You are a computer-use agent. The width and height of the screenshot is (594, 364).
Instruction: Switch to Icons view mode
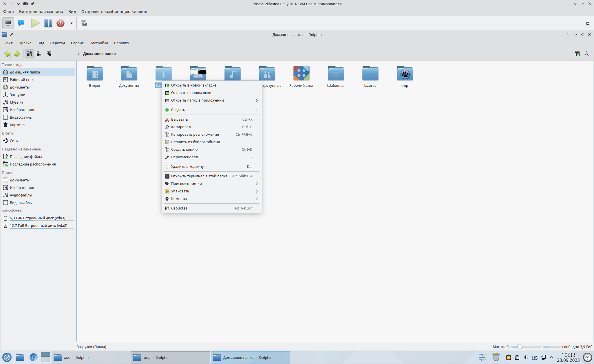point(29,54)
